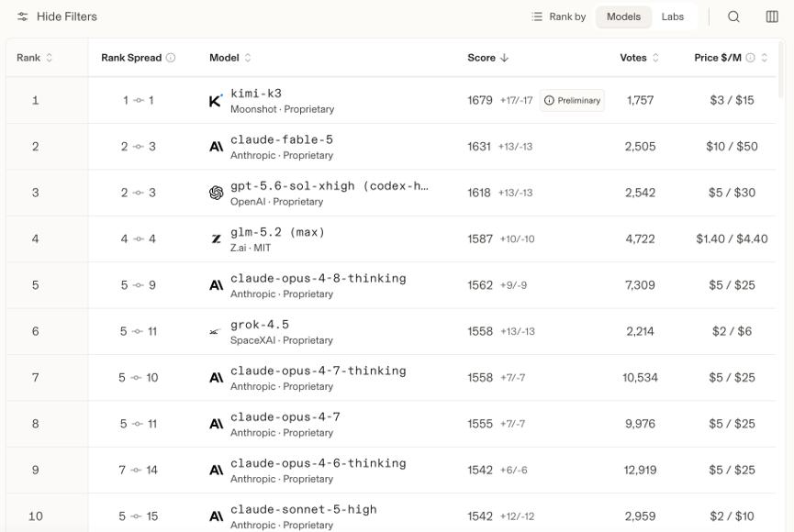Open the claude-opus-4-6-thinking model link
Screen dimensions: 794x532
tap(318, 463)
